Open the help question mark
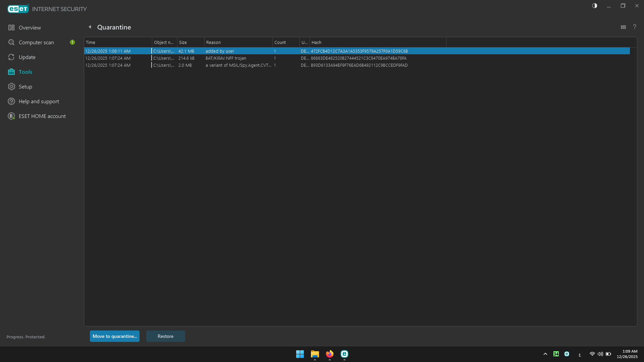 coord(635,27)
